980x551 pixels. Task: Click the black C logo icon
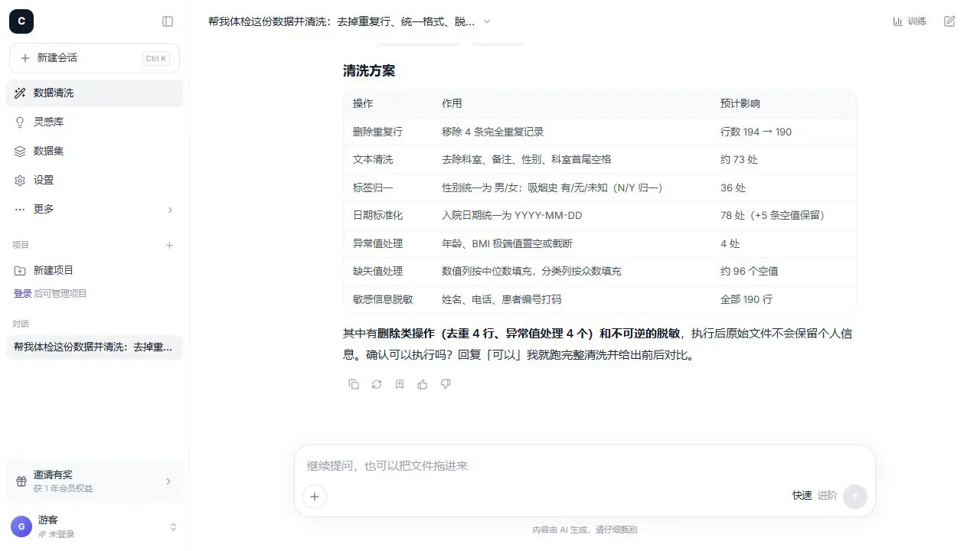(21, 21)
